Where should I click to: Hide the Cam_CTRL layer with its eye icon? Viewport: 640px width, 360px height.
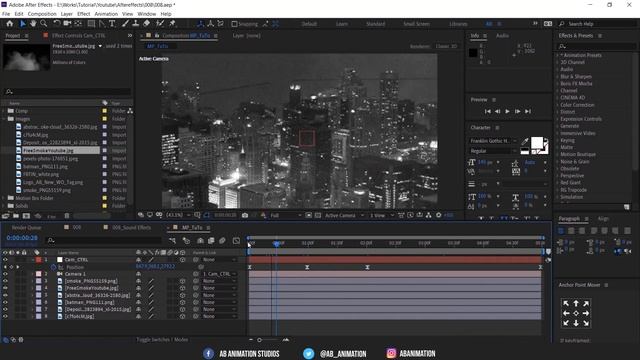click(5, 260)
